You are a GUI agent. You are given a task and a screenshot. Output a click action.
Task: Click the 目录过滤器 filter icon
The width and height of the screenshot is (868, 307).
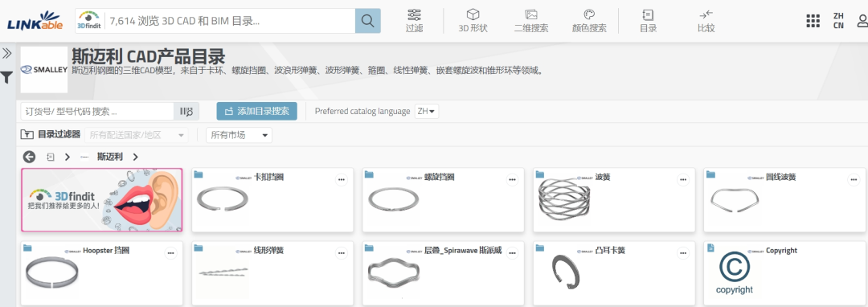coord(27,134)
